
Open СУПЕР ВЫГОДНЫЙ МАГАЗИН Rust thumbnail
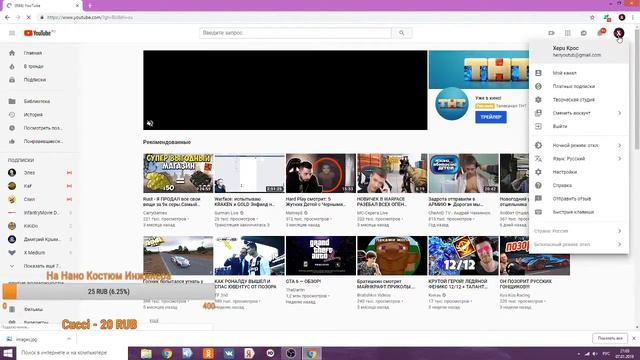tap(178, 173)
